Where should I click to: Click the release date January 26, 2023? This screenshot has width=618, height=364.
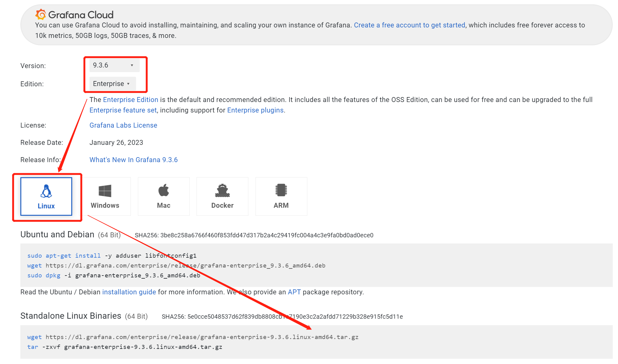pyautogui.click(x=116, y=143)
